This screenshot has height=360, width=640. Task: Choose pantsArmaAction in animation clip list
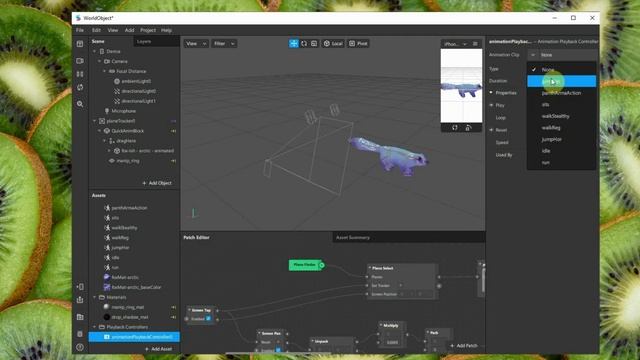click(x=562, y=93)
